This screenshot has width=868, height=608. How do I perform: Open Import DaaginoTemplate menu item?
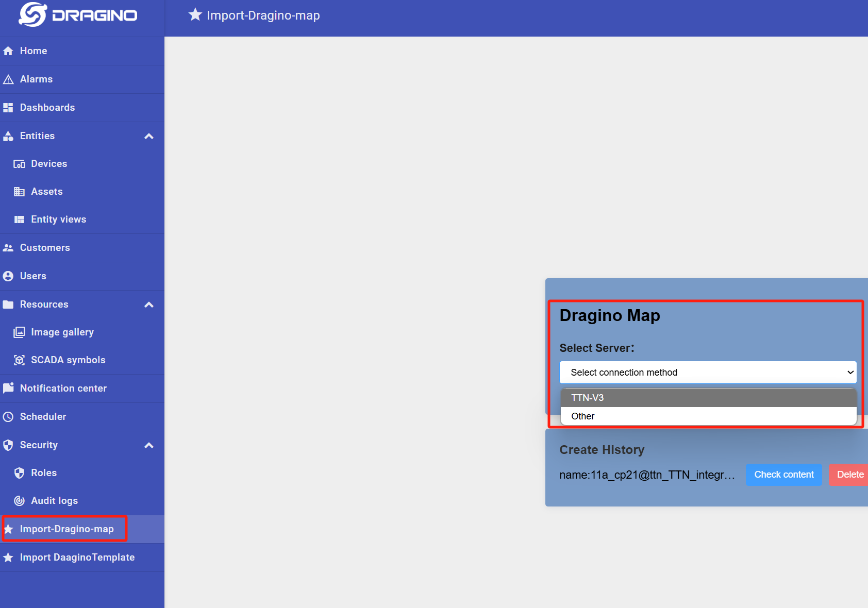tap(82, 558)
